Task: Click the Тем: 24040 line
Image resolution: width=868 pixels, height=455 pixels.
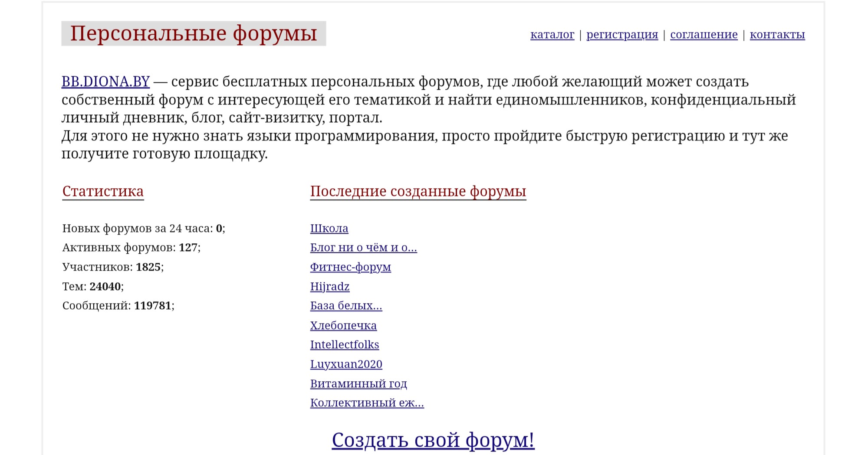Action: pyautogui.click(x=93, y=287)
